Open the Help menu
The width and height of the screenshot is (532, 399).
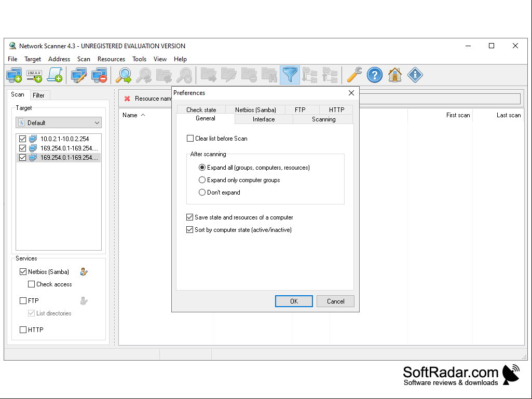[180, 59]
